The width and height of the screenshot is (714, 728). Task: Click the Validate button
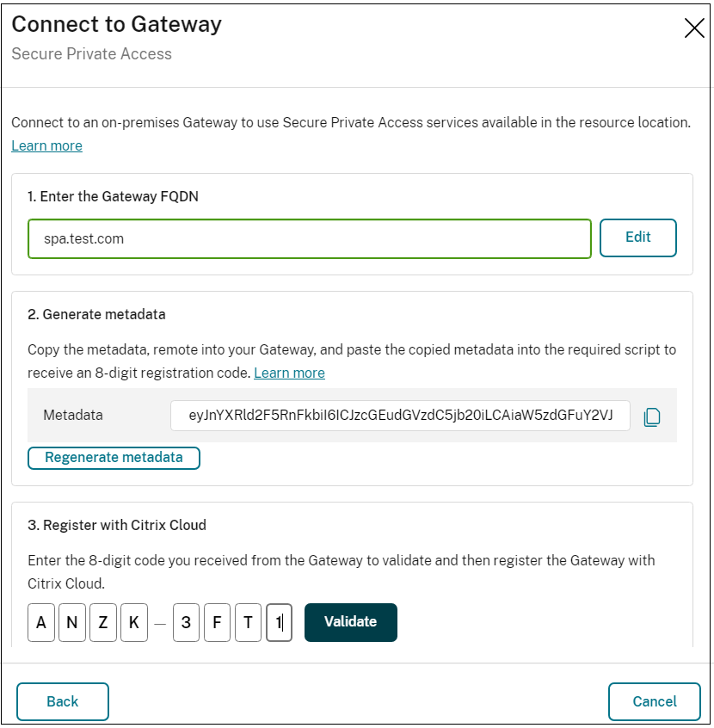350,622
